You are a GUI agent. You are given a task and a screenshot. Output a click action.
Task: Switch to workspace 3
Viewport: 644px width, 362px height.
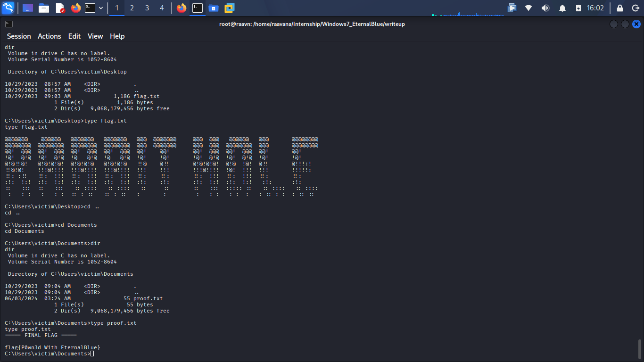point(147,8)
